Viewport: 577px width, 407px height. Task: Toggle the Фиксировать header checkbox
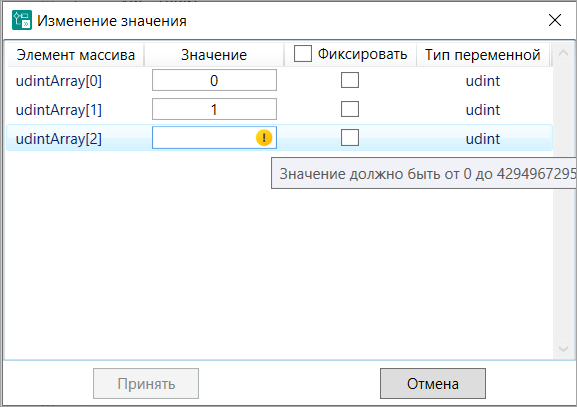click(x=302, y=54)
